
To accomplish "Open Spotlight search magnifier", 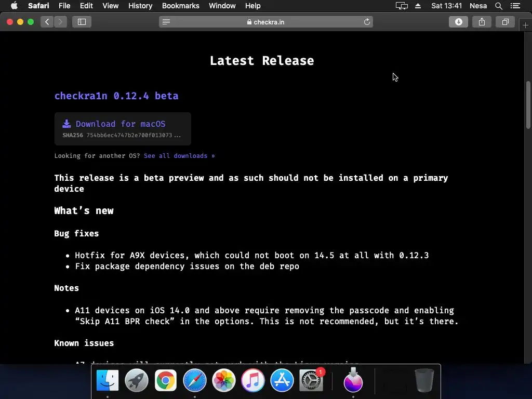I will (x=498, y=6).
